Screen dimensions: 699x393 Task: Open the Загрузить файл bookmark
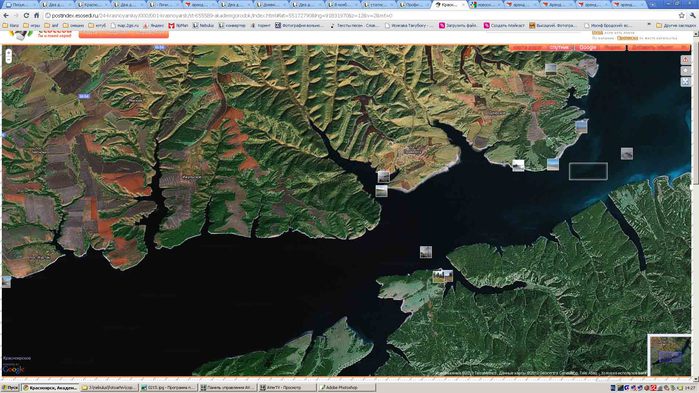(458, 26)
